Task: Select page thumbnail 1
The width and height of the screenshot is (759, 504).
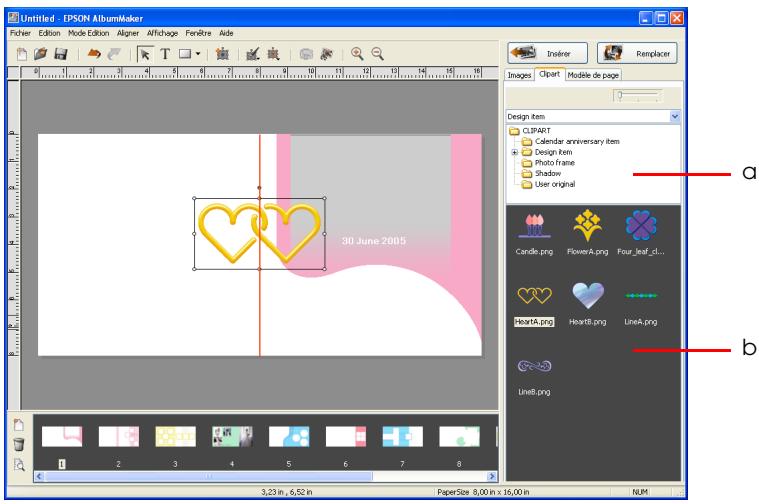Action: tap(62, 436)
